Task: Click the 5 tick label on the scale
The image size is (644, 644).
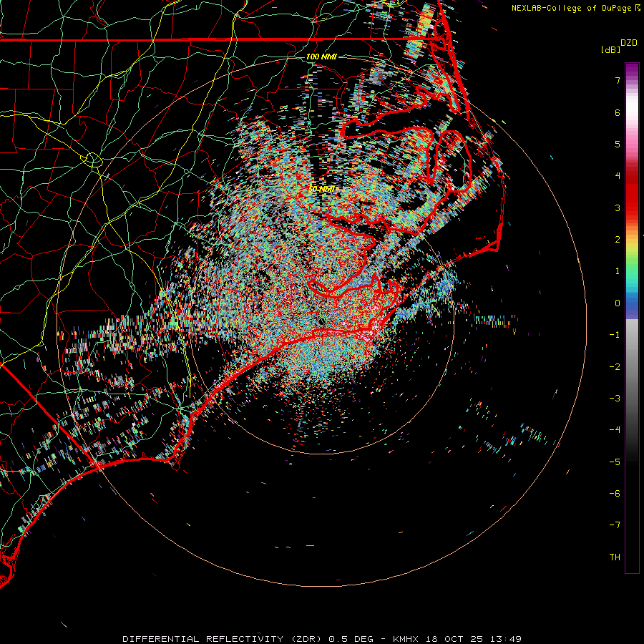Action: [618, 144]
